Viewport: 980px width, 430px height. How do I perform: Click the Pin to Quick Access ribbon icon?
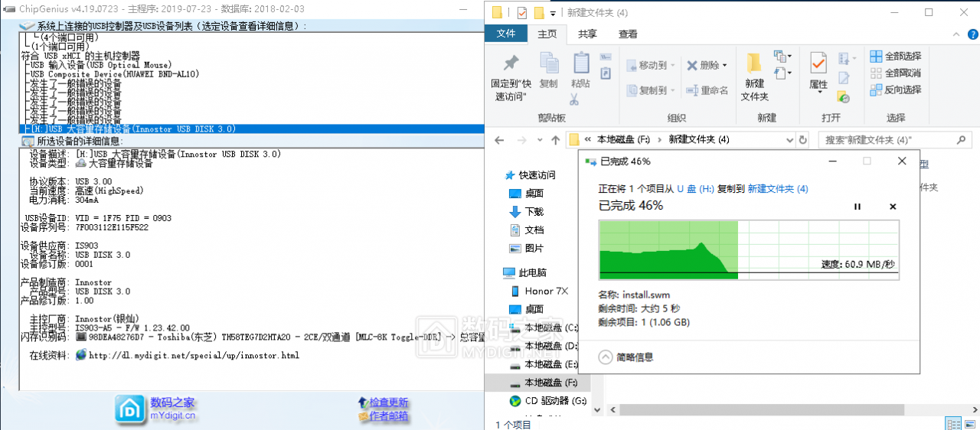[x=511, y=64]
